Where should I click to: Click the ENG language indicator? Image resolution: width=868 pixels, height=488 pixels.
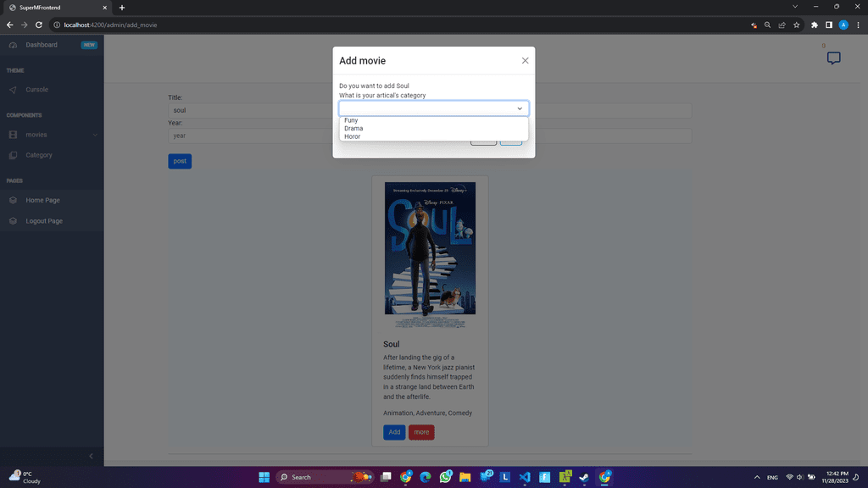(x=772, y=478)
